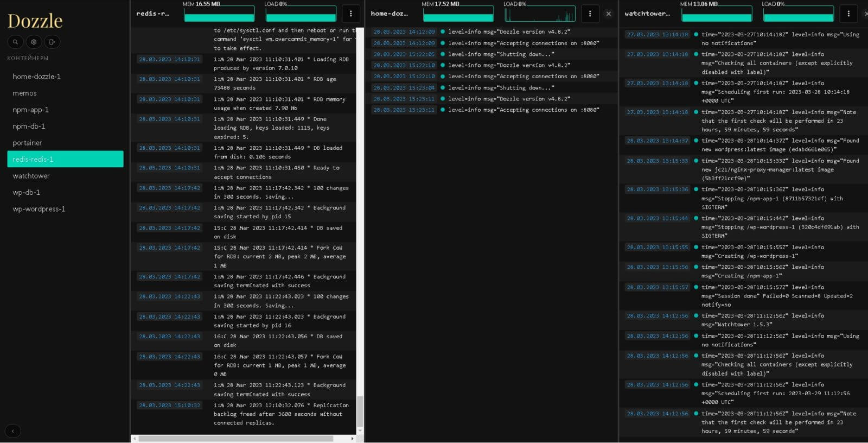Screen dimensions: 868x443
Task: Click watchtower log "Found new wordpress:latest image"
Action: click(x=780, y=145)
